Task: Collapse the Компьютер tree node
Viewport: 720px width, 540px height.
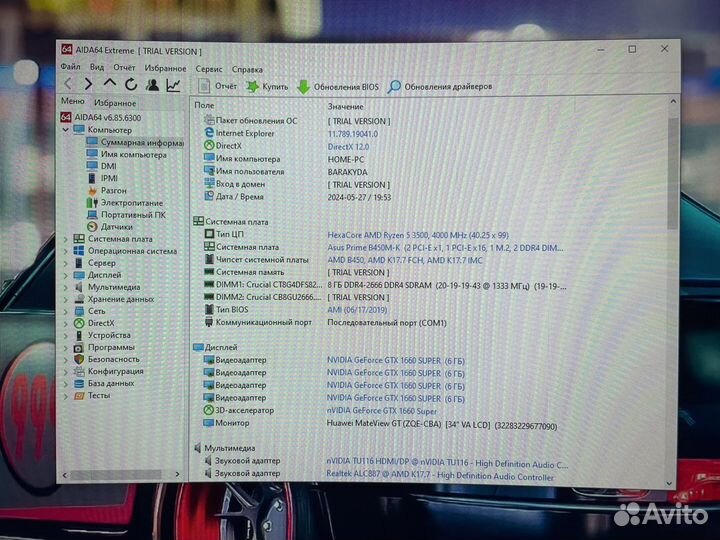Action: (x=65, y=130)
